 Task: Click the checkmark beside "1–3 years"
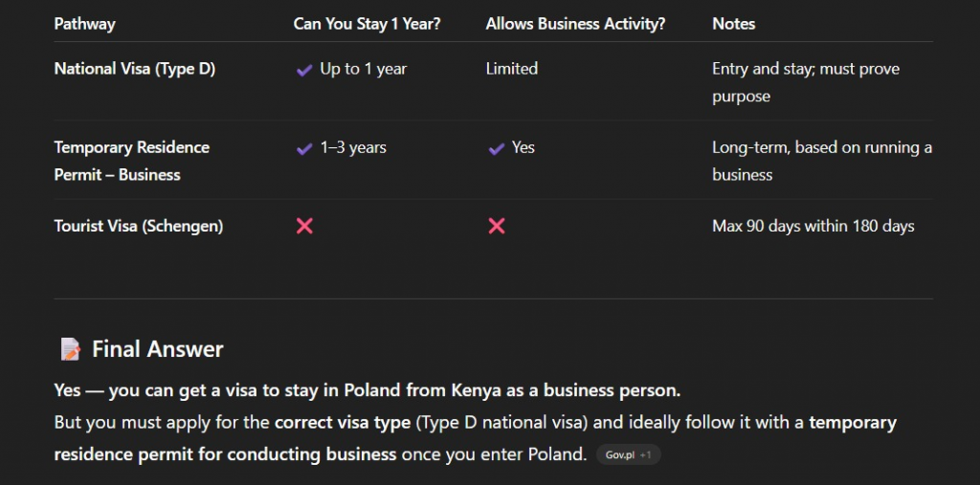(x=304, y=148)
